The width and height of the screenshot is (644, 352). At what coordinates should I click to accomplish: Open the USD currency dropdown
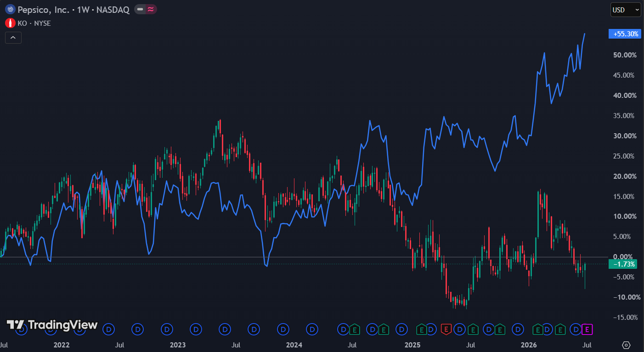[626, 10]
